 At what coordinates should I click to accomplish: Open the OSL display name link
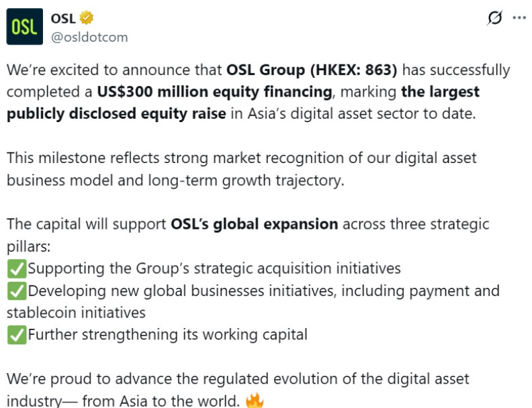[x=63, y=18]
